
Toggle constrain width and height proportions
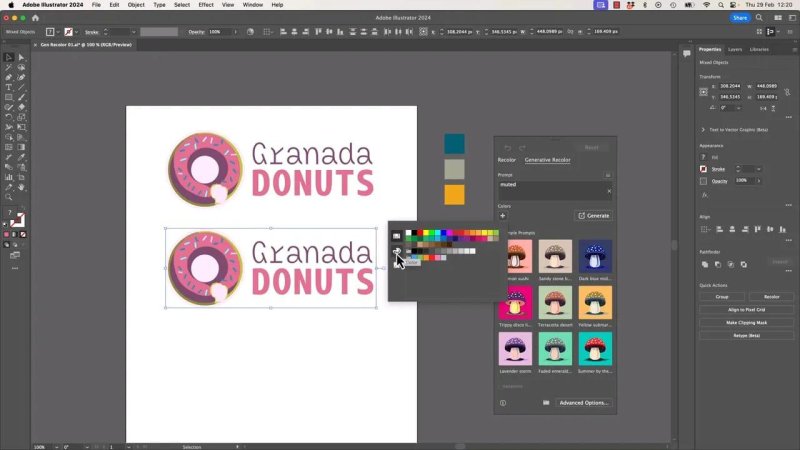click(787, 92)
